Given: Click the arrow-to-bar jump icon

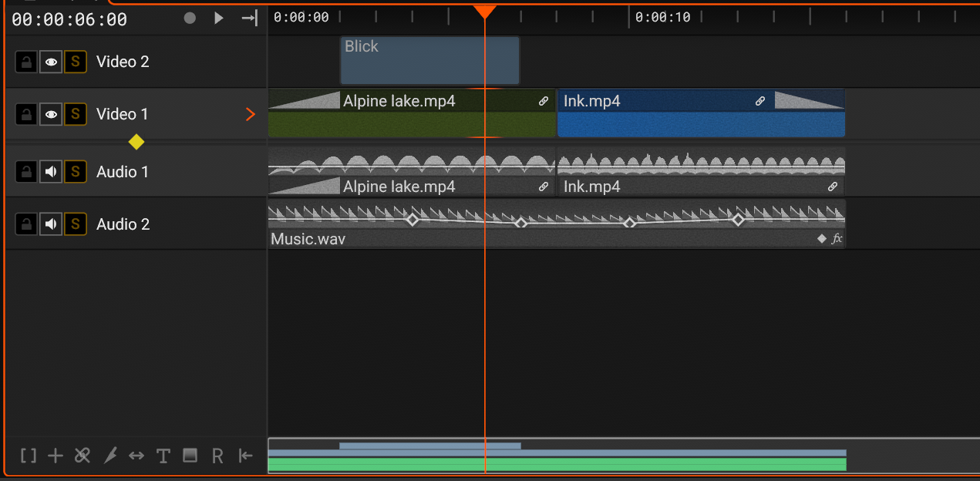Looking at the screenshot, I should click(x=245, y=456).
